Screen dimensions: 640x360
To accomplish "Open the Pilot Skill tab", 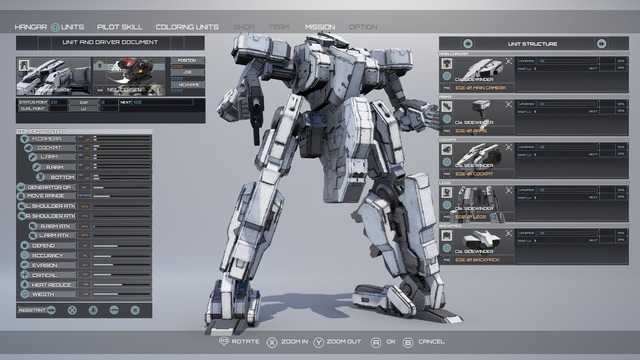I will 120,27.
